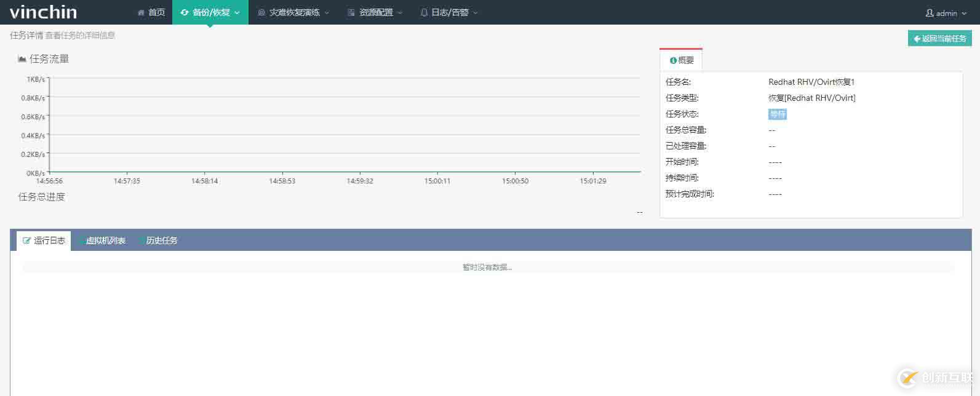Open the 备份/恢复 menu
This screenshot has width=980, height=396.
pyautogui.click(x=210, y=12)
